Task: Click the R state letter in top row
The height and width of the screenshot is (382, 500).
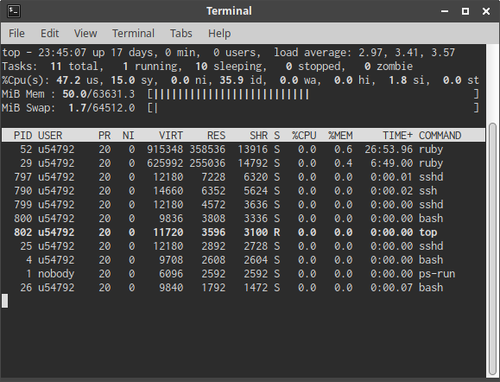Action: [277, 232]
